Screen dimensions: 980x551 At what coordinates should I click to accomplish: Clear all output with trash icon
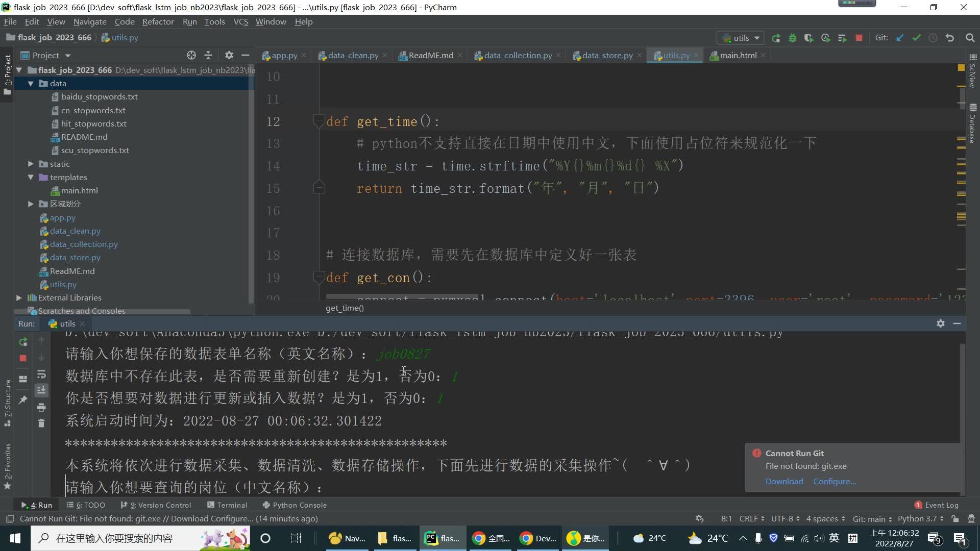tap(41, 423)
